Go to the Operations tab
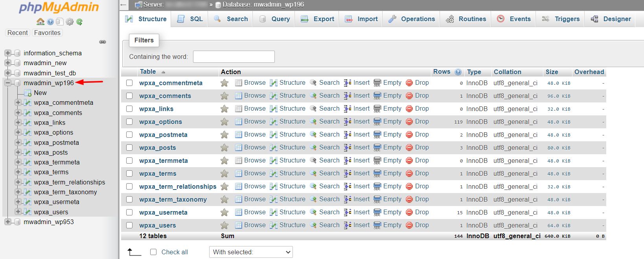644x259 pixels. click(411, 19)
